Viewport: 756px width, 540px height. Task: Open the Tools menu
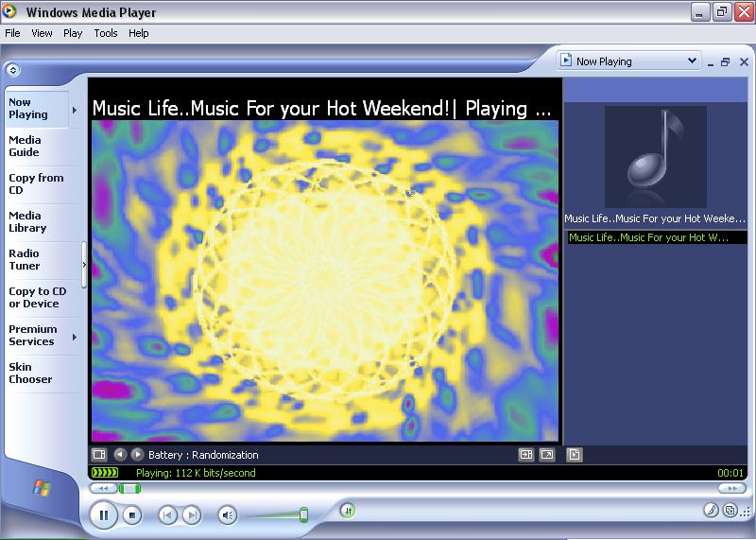106,33
